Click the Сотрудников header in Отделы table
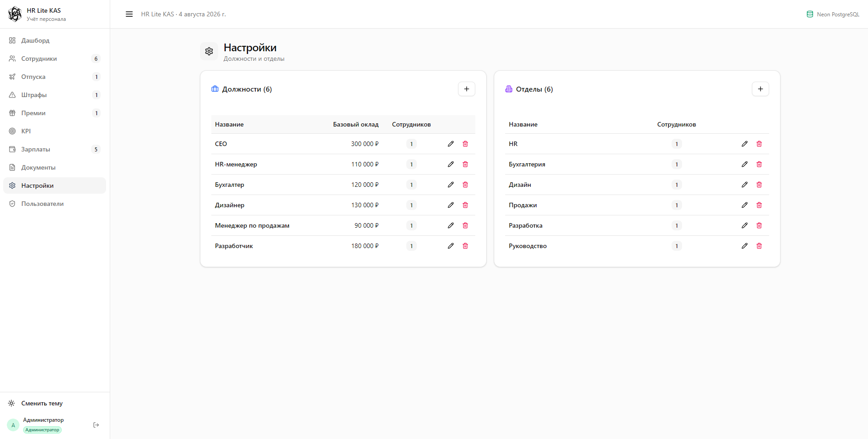Image resolution: width=868 pixels, height=439 pixels. click(676, 124)
